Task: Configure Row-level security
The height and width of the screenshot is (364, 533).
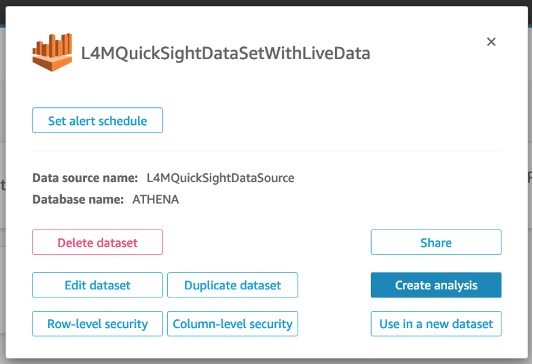Action: [98, 324]
